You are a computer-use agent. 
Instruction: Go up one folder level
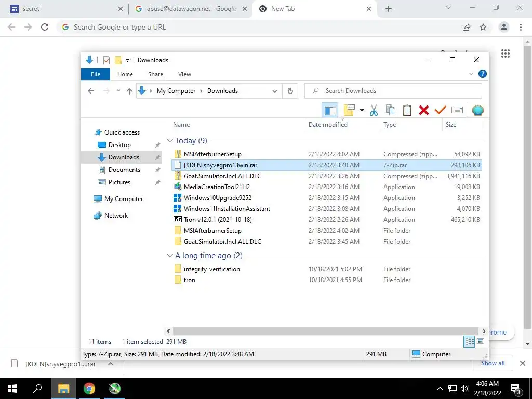click(x=129, y=91)
